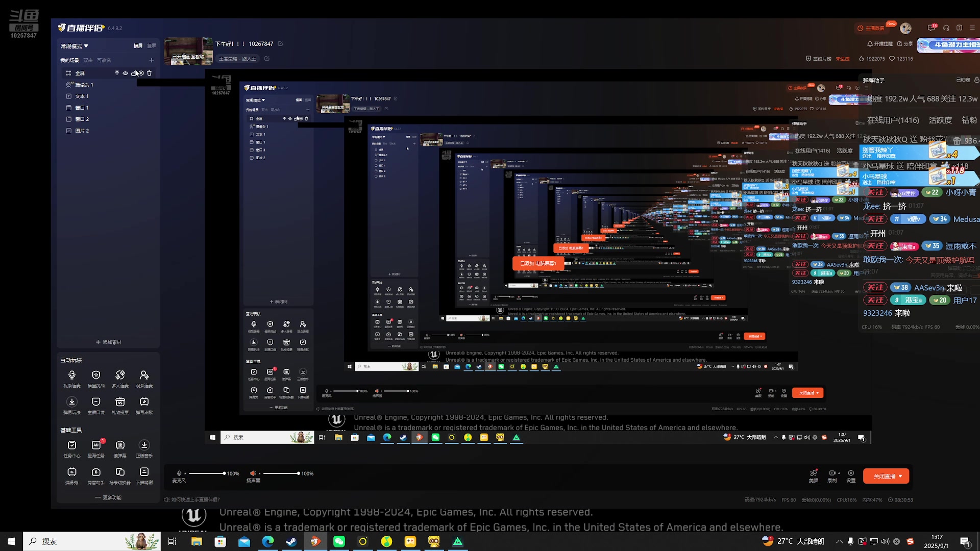Edit the 王者荣耀 category with pencil icon
Screen dimensions: 980x551
tap(267, 59)
